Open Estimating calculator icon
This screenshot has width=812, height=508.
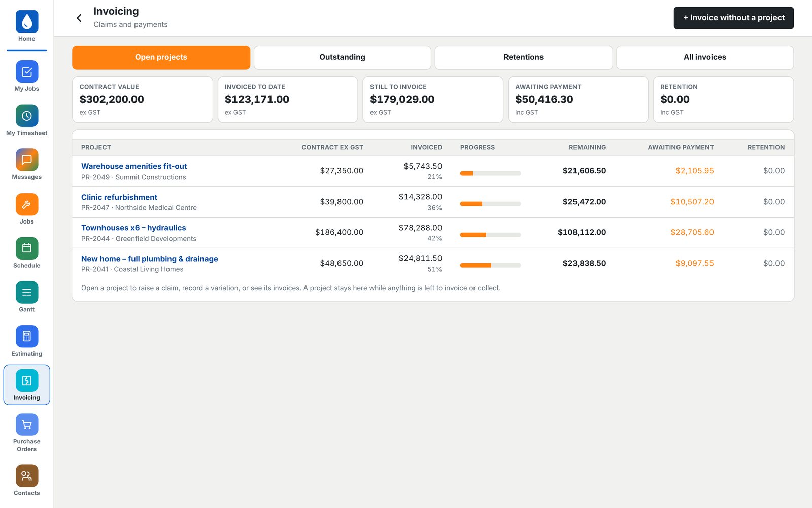[27, 336]
